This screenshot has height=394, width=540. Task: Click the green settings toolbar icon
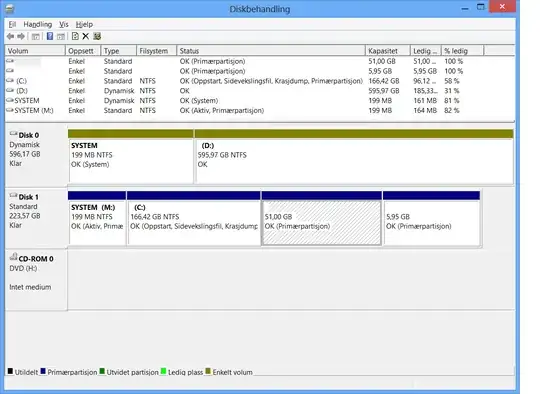97,36
